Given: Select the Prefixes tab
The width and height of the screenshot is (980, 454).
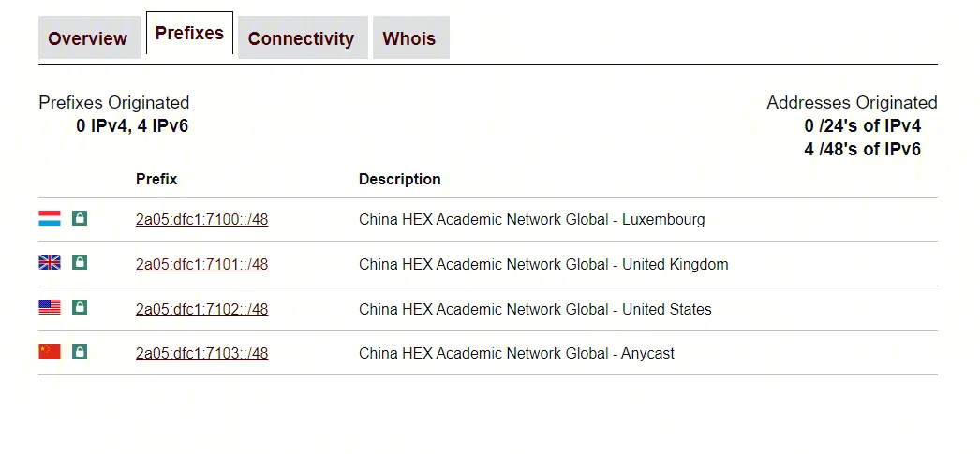Looking at the screenshot, I should click(189, 34).
